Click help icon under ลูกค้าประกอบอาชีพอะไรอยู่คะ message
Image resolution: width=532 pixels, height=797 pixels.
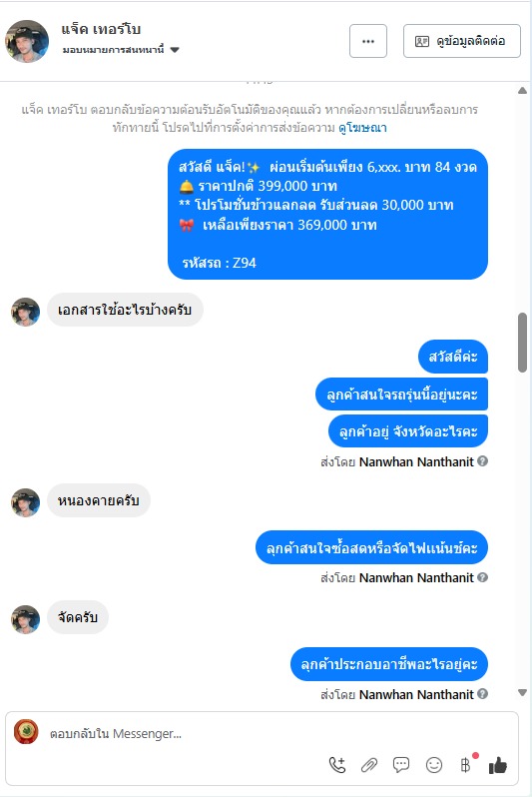(x=483, y=693)
